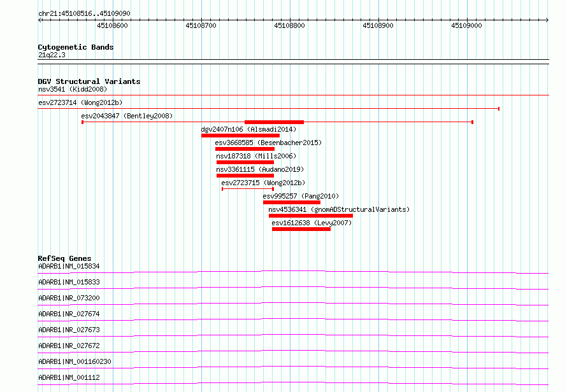Click the red bar under esv1612638

[x=301, y=229]
